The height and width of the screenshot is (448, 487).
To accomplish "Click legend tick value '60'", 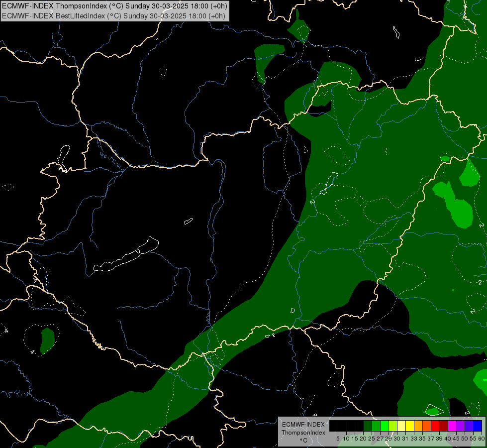I will 482,439.
